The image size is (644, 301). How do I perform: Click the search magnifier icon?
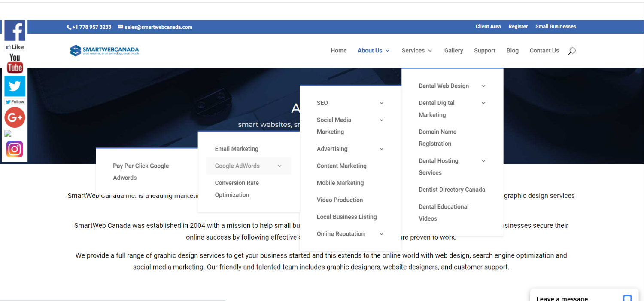(571, 51)
